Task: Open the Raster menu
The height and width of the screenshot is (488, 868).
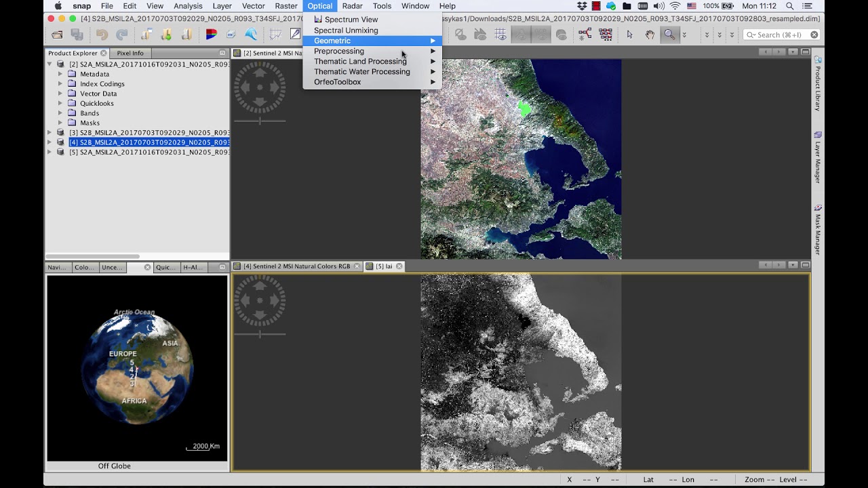Action: (x=286, y=6)
